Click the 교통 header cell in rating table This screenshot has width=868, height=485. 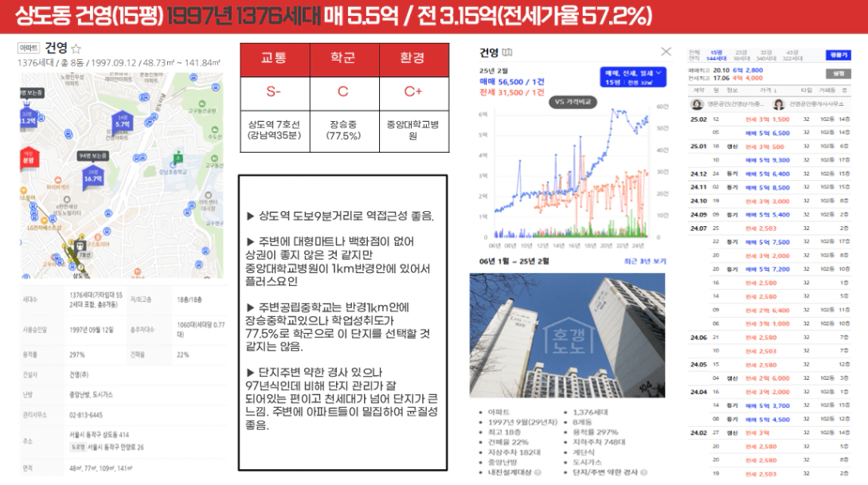pos(275,59)
